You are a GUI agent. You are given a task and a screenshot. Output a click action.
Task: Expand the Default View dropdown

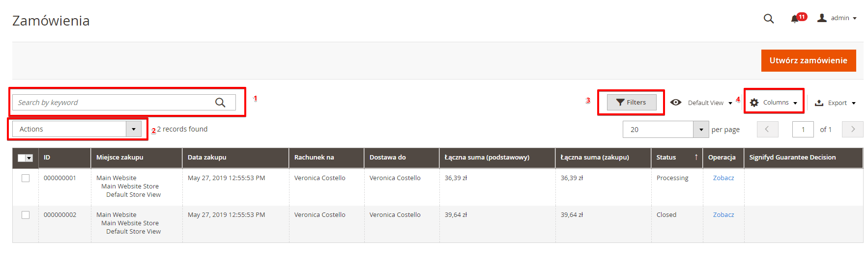710,103
